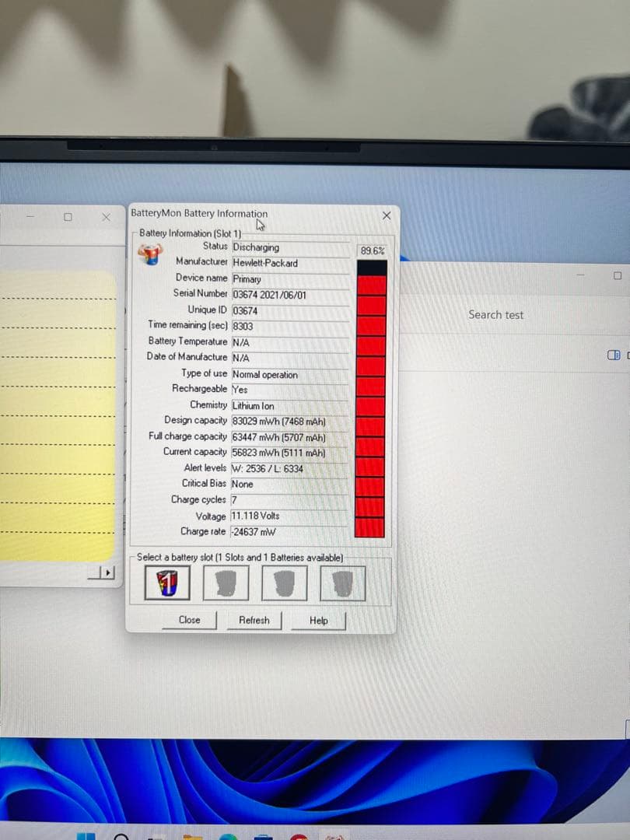Select the fourth greyed battery slot
The image size is (630, 840).
tap(342, 583)
